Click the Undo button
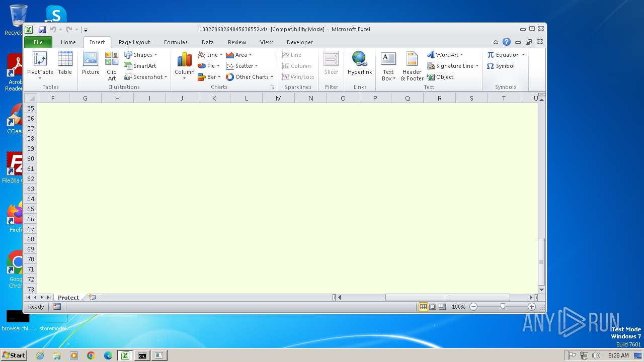 point(53,30)
